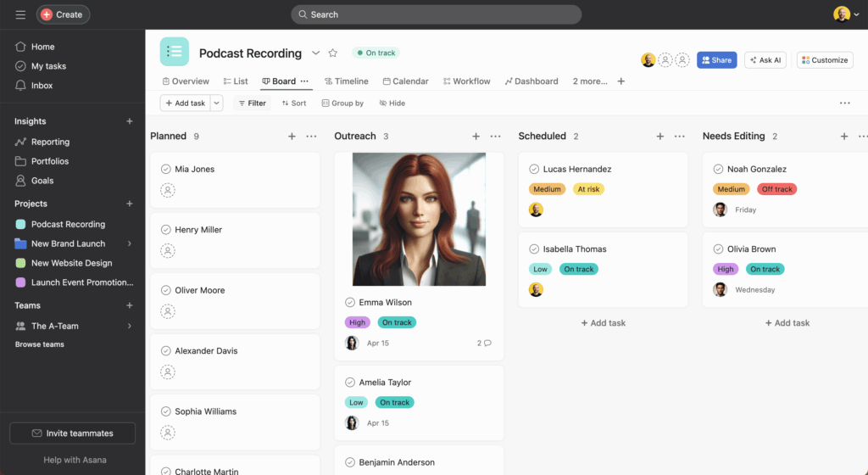The height and width of the screenshot is (475, 868).
Task: Mark Isabella Thomas task complete
Action: point(534,249)
